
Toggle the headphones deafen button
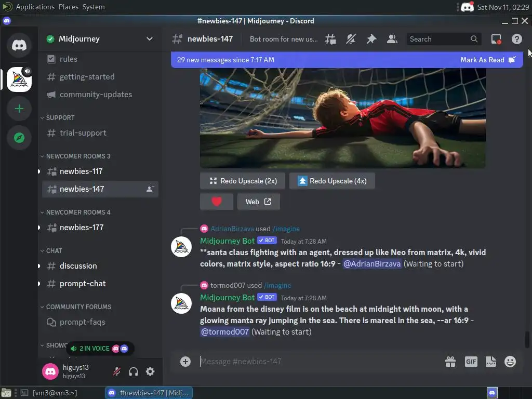(x=134, y=371)
